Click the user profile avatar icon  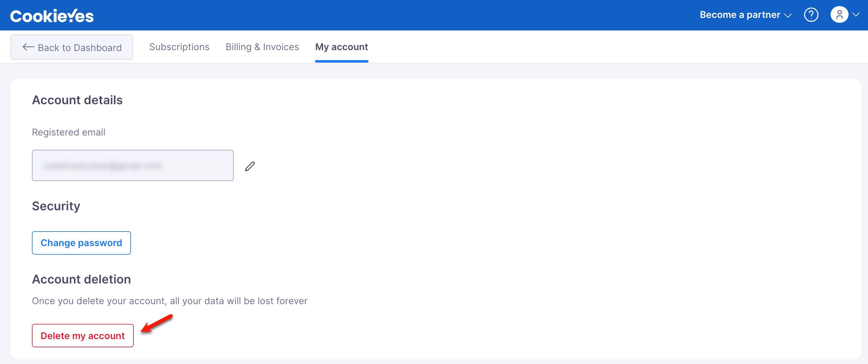(x=839, y=15)
